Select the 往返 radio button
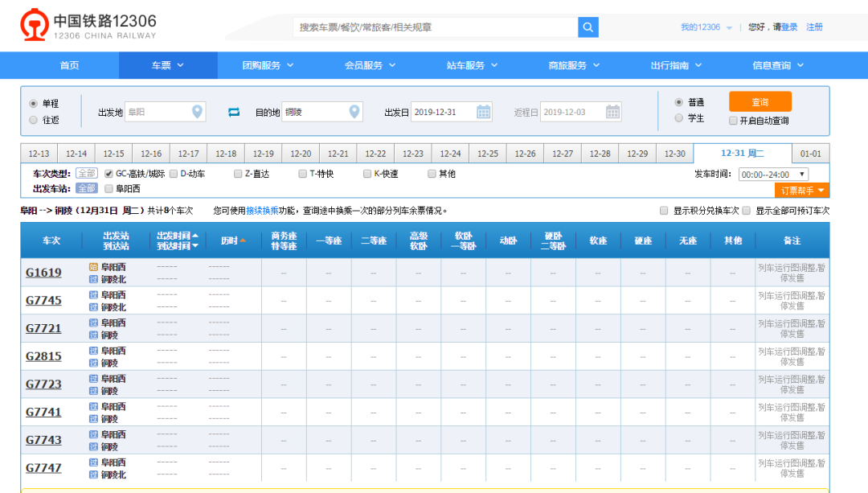The image size is (868, 493). (33, 120)
